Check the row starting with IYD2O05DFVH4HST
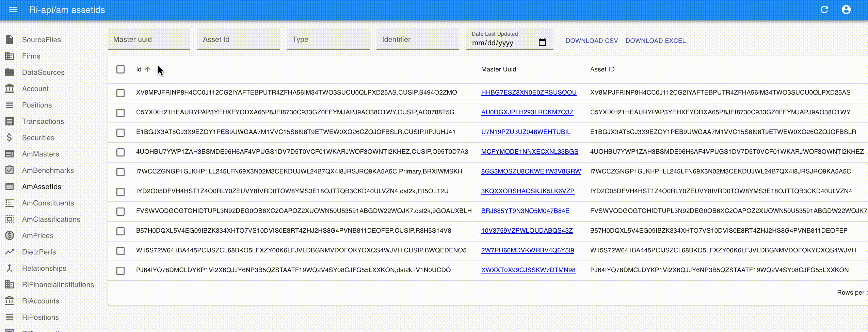Viewport: 868px width, 332px height. (x=120, y=192)
